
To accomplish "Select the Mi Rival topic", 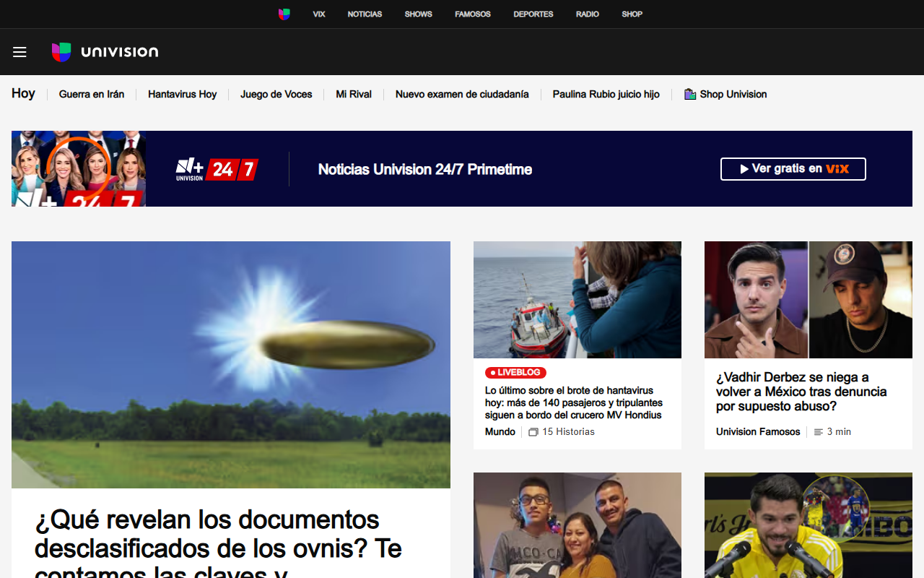I will tap(354, 94).
